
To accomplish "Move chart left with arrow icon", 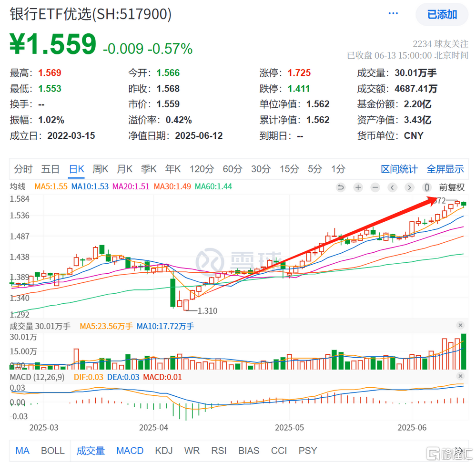I will coord(392,187).
